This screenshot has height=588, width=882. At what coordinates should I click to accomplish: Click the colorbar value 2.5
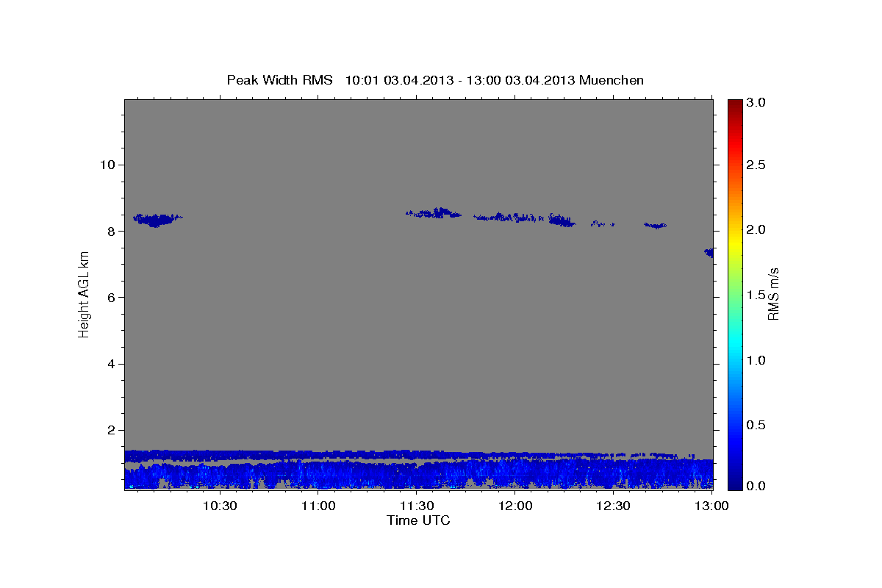757,165
